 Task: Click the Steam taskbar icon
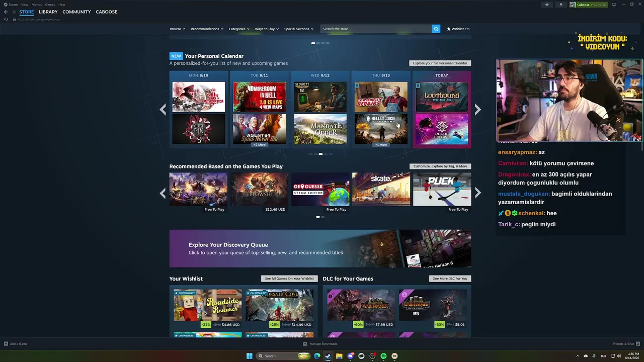point(328,356)
